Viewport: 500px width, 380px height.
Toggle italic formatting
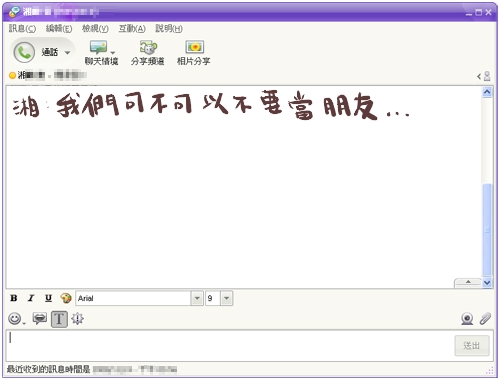tap(31, 298)
